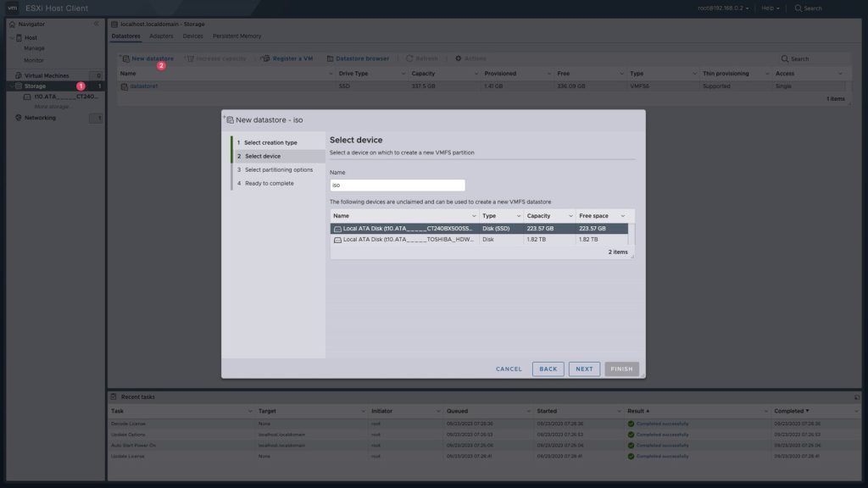Open the Drive Type column menu in the datastore table
This screenshot has height=488, width=868.
[x=403, y=74]
